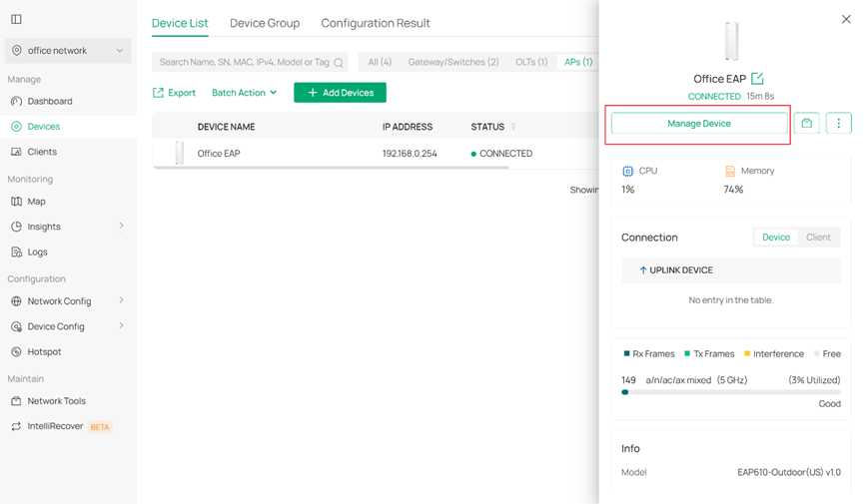This screenshot has height=504, width=864.
Task: Open the Map monitoring page
Action: point(36,202)
